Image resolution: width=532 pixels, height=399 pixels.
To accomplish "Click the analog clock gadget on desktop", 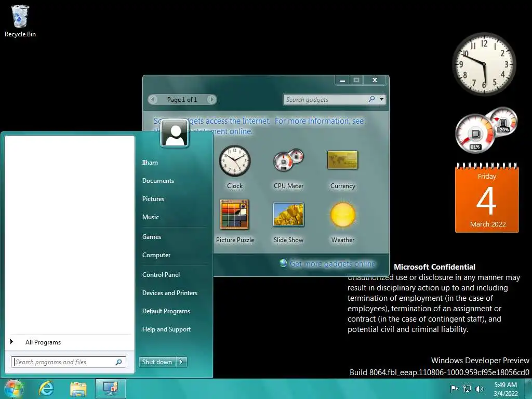I will click(x=484, y=64).
